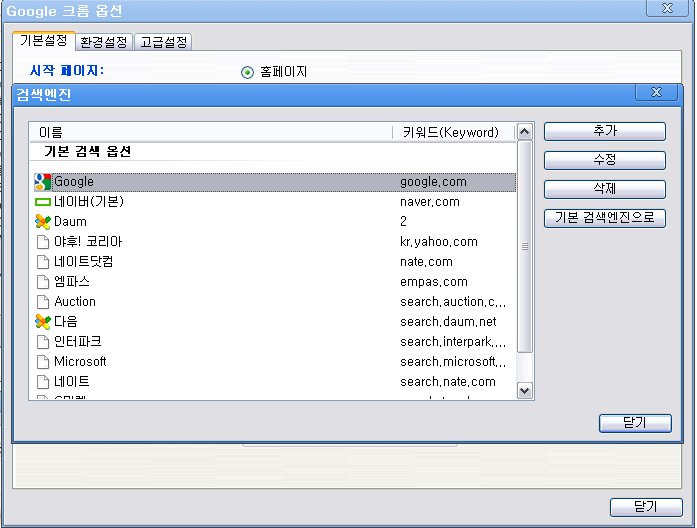697x528 pixels.
Task: Click the 기본 검색엔진으로 button
Action: [605, 218]
